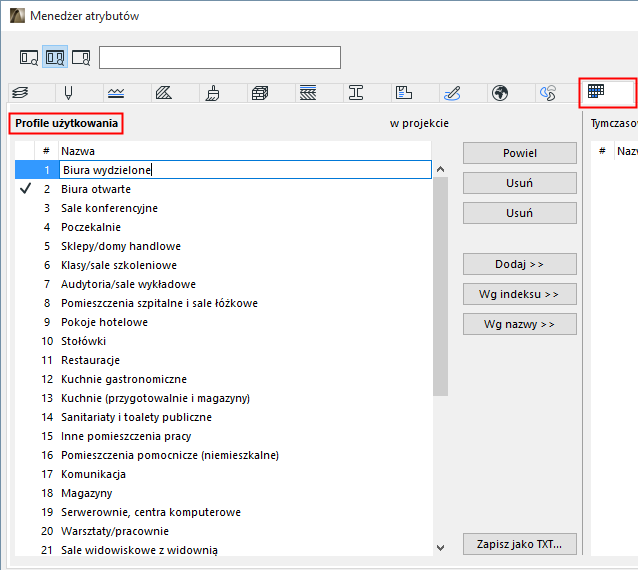This screenshot has height=570, width=638.
Task: Select Sanitariaty i toalety publiczne row
Action: point(223,417)
